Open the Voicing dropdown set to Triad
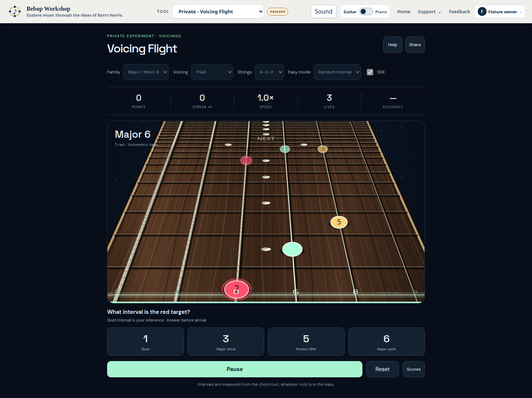 (212, 72)
